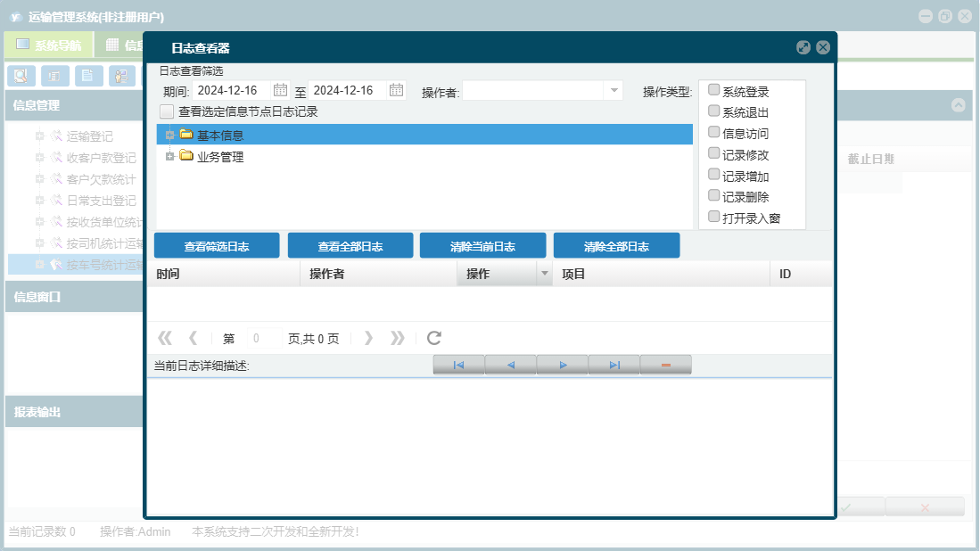Open the end date calendar picker
This screenshot has height=551, width=980.
click(396, 90)
